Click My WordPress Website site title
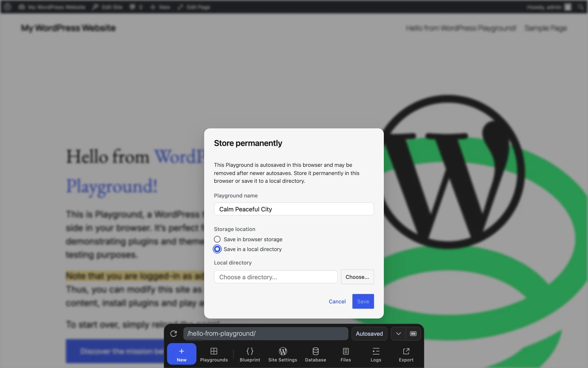The image size is (588, 368). click(69, 28)
